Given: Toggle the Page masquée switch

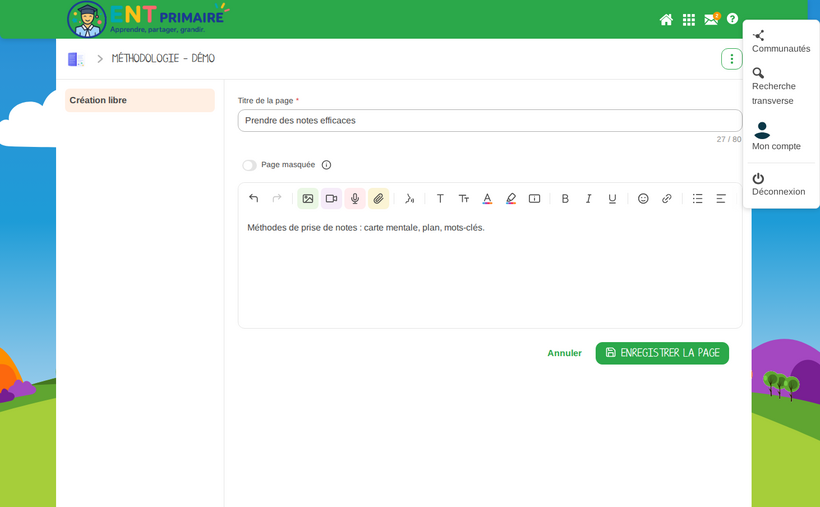Looking at the screenshot, I should click(249, 165).
